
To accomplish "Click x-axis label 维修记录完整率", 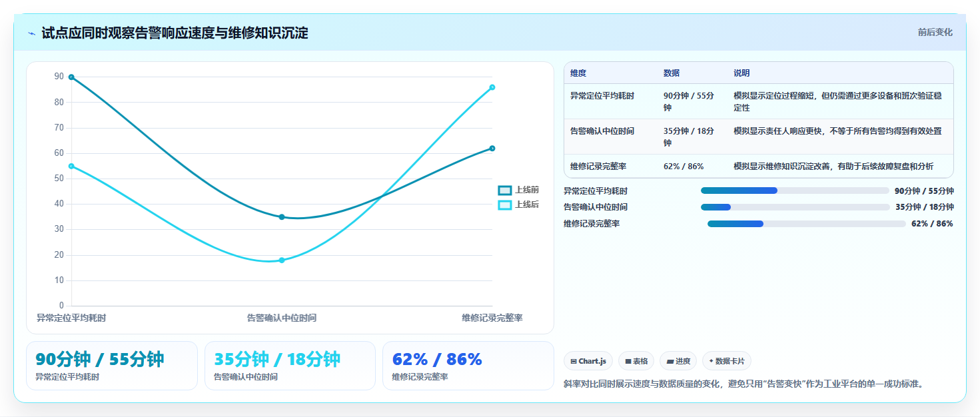I will click(x=492, y=318).
